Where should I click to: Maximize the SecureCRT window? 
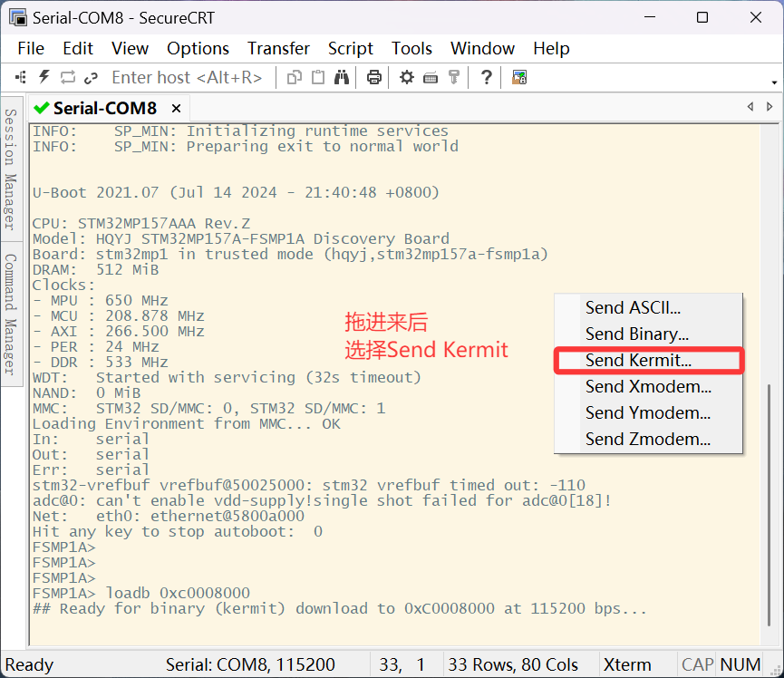point(702,17)
